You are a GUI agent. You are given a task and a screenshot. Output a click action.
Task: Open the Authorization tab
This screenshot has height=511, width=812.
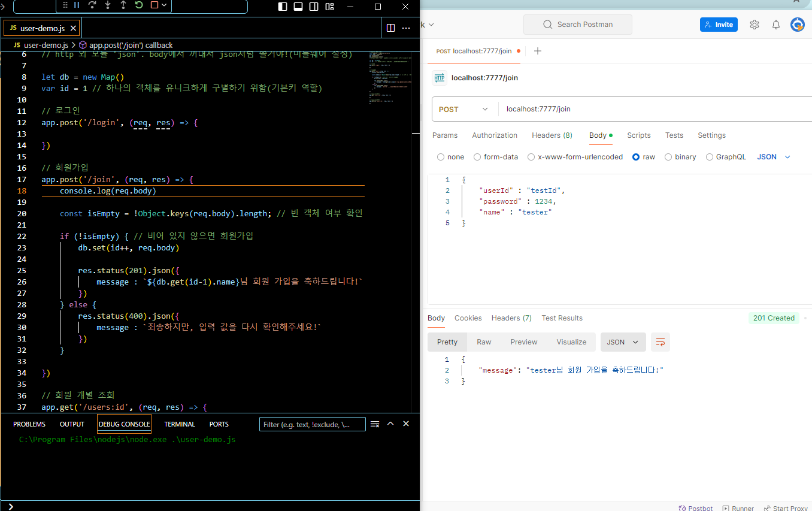coord(495,135)
